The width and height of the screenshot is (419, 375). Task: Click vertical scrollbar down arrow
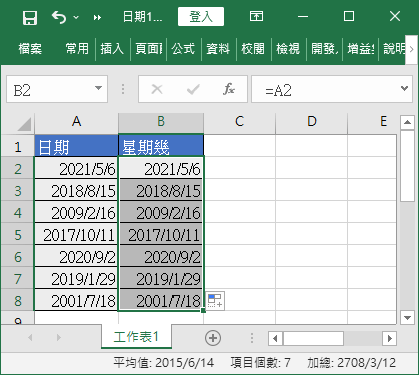pyautogui.click(x=407, y=318)
